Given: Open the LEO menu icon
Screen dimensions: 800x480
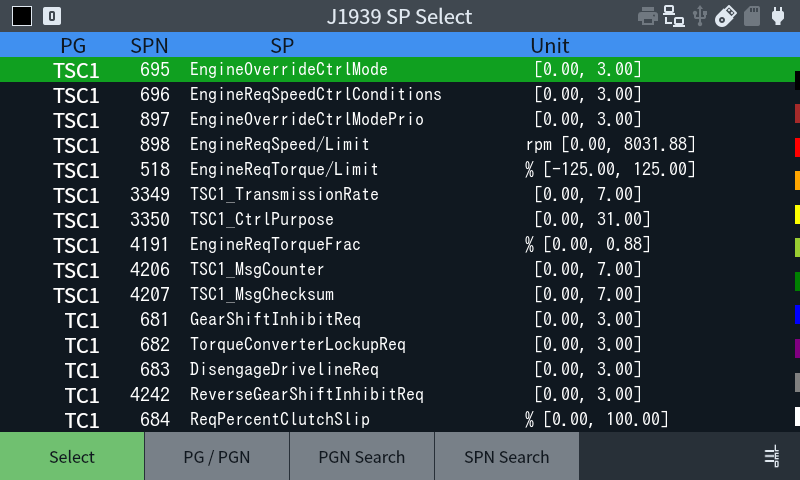Looking at the screenshot, I should pos(771,457).
